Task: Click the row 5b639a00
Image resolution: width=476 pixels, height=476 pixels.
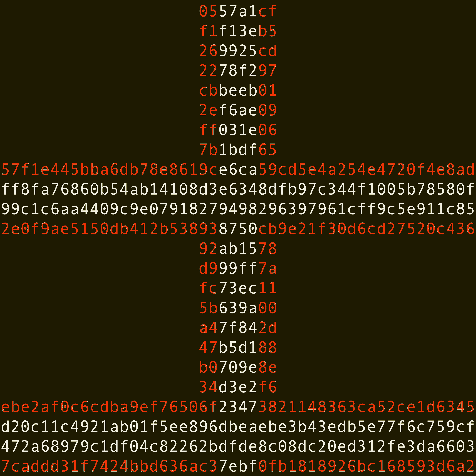Action: point(238,308)
